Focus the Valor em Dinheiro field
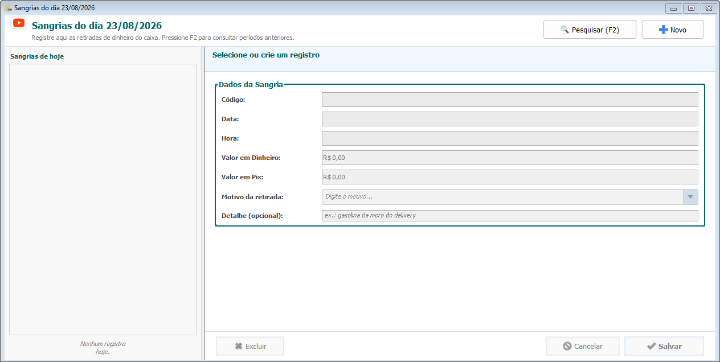720x362 pixels. point(510,158)
